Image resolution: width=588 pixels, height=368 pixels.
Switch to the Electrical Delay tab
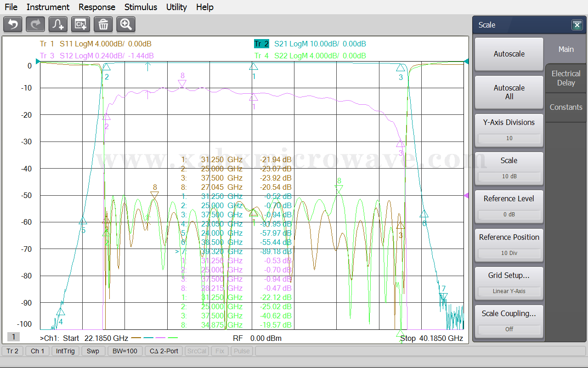coord(565,79)
